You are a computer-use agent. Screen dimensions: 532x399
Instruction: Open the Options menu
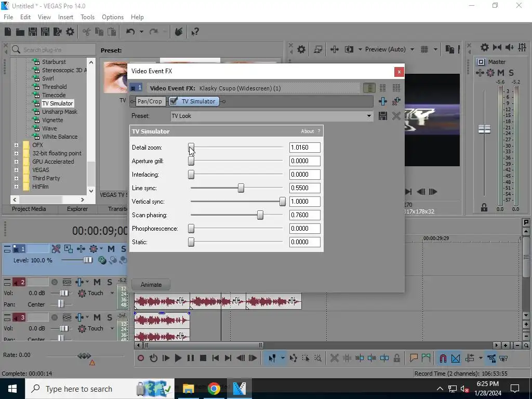tap(113, 17)
